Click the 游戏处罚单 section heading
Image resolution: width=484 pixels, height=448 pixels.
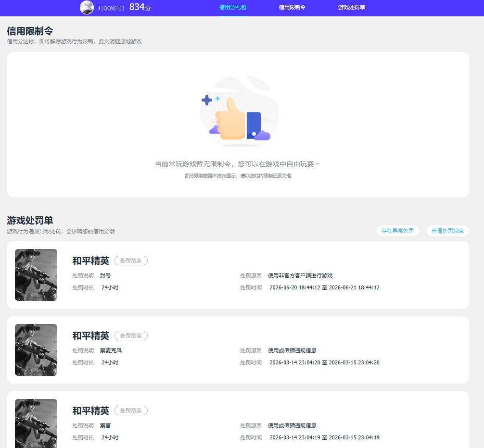30,221
